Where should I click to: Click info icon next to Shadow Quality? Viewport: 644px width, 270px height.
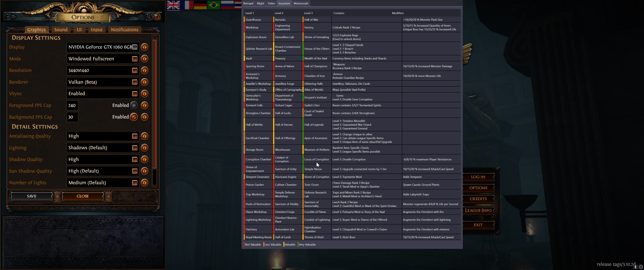pyautogui.click(x=145, y=160)
